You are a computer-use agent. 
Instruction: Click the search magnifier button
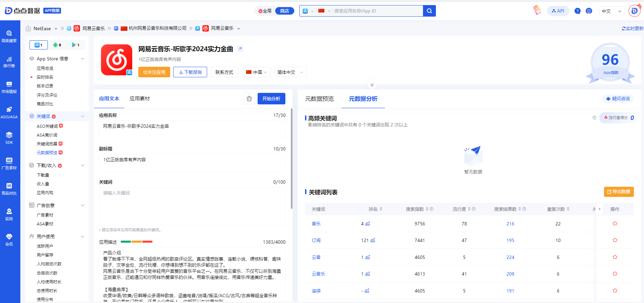tap(429, 11)
